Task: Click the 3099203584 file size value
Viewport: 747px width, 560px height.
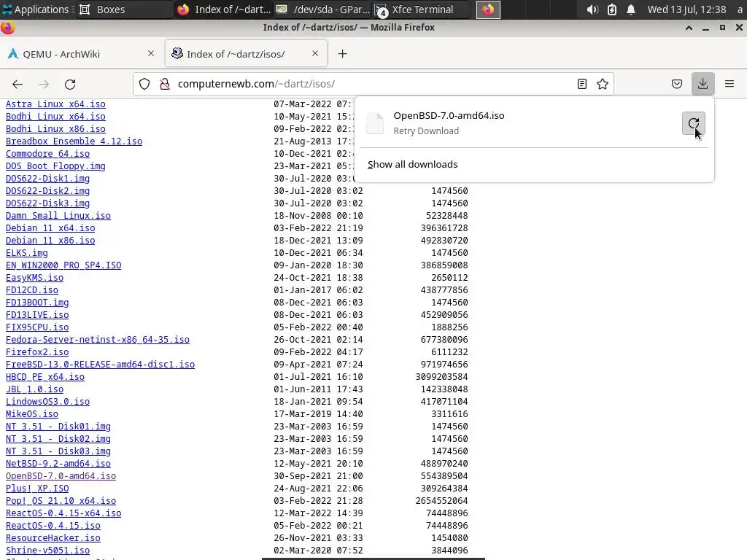Action: pos(441,377)
